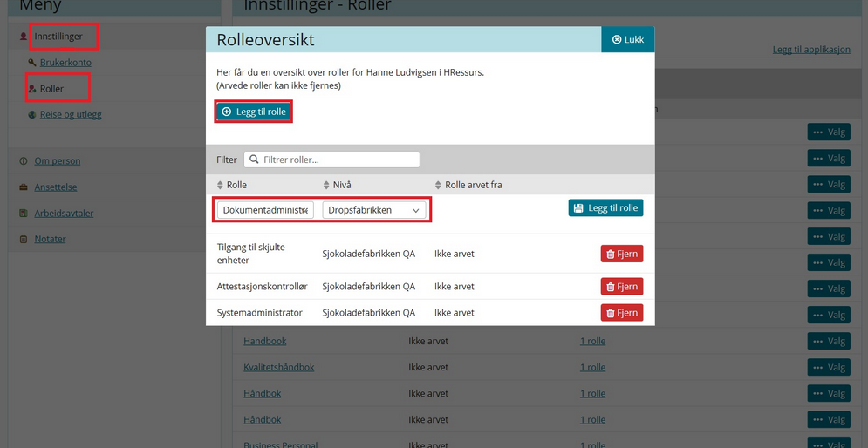The height and width of the screenshot is (448, 868).
Task: Open the Dokumentadministrator role selector
Action: click(265, 210)
